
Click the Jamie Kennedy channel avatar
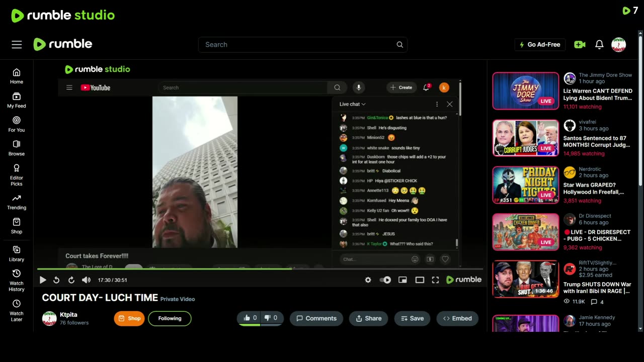point(570,321)
